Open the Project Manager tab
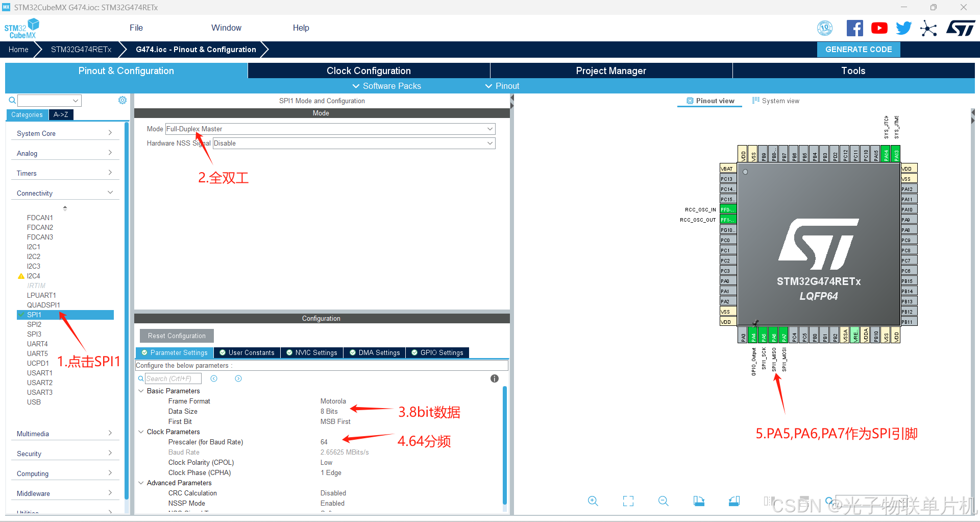The width and height of the screenshot is (980, 522). [611, 70]
